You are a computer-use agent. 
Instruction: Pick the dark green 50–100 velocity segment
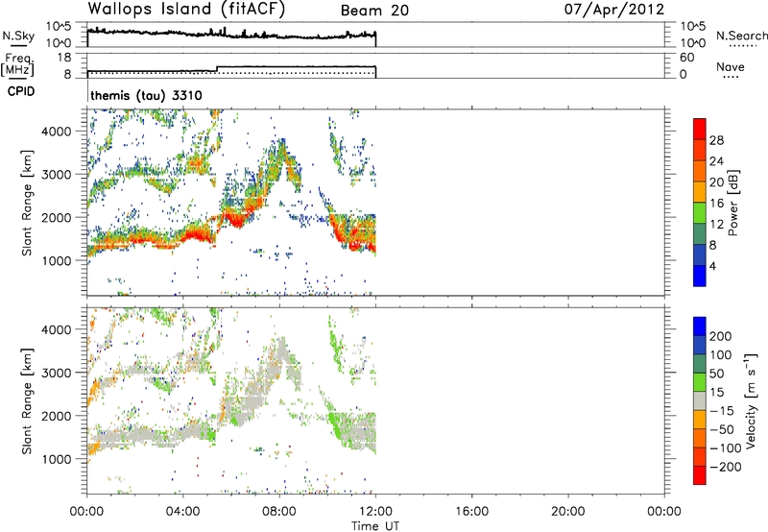[x=700, y=364]
